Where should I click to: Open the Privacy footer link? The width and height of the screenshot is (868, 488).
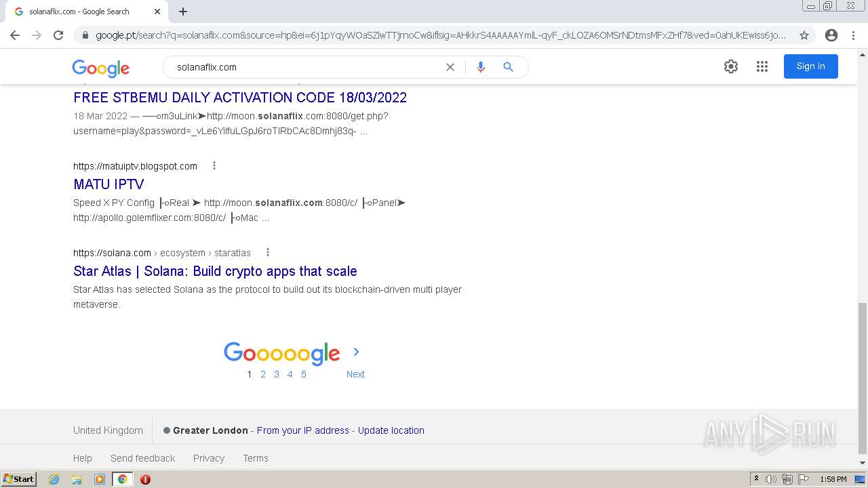point(209,458)
